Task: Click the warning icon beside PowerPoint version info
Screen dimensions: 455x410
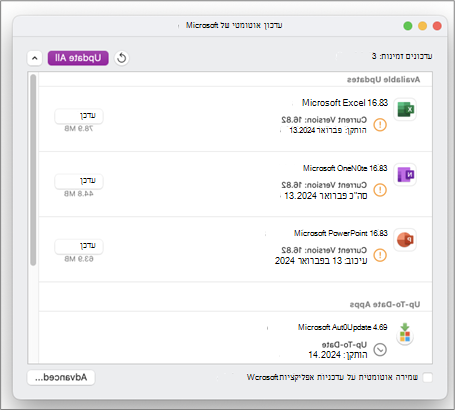Action: 380,255
